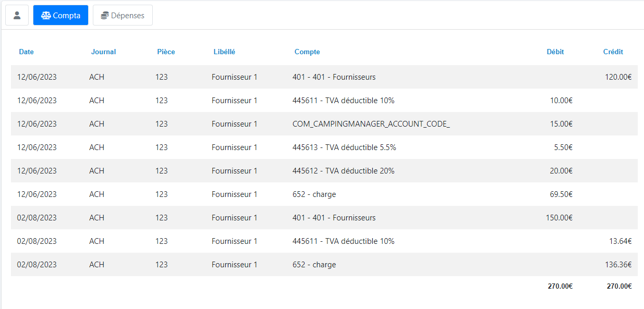Image resolution: width=644 pixels, height=309 pixels.
Task: Sort table by Date column header
Action: [x=26, y=52]
